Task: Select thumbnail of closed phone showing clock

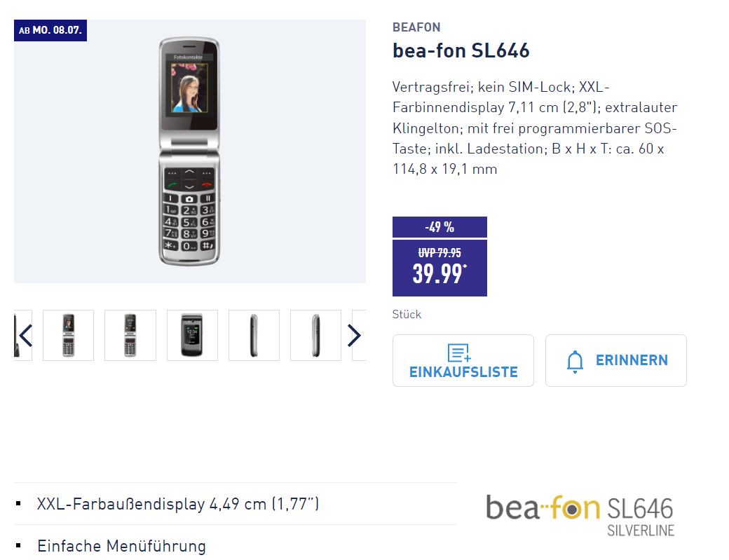Action: tap(192, 336)
